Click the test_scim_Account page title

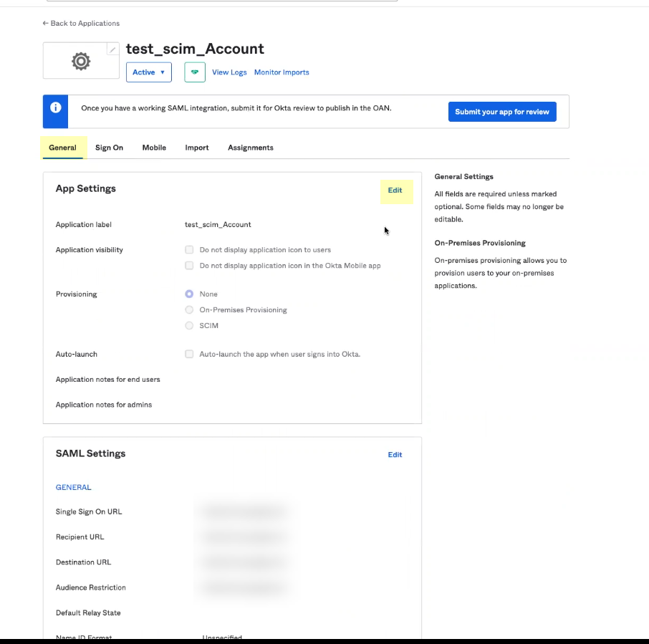click(x=195, y=49)
